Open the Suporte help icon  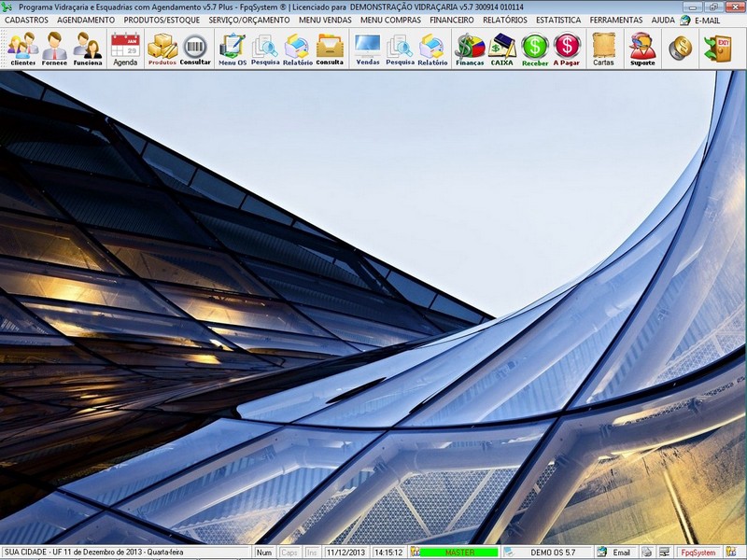pos(642,48)
